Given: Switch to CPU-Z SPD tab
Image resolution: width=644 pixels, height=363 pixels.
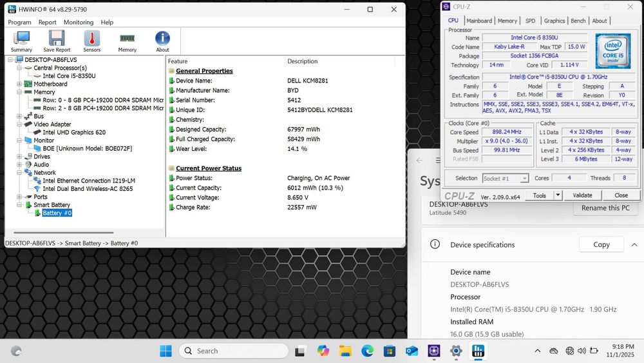Looking at the screenshot, I should coord(530,21).
